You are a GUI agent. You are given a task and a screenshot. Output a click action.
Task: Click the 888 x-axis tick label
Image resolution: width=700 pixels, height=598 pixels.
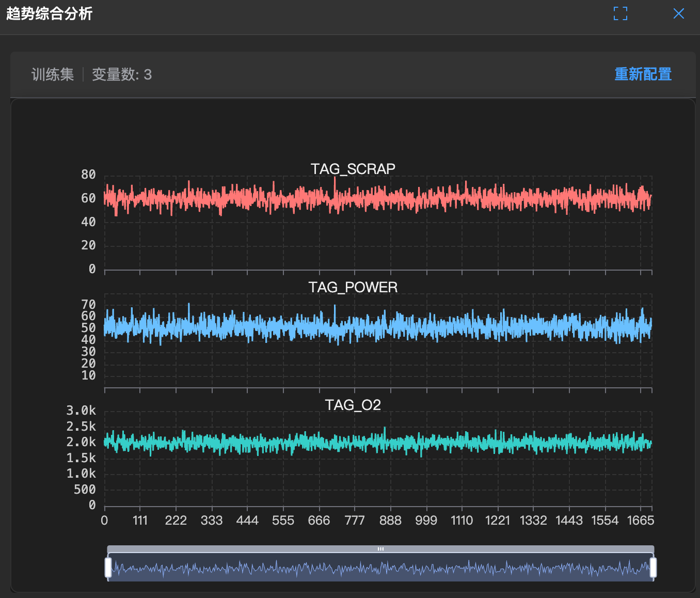pyautogui.click(x=390, y=521)
